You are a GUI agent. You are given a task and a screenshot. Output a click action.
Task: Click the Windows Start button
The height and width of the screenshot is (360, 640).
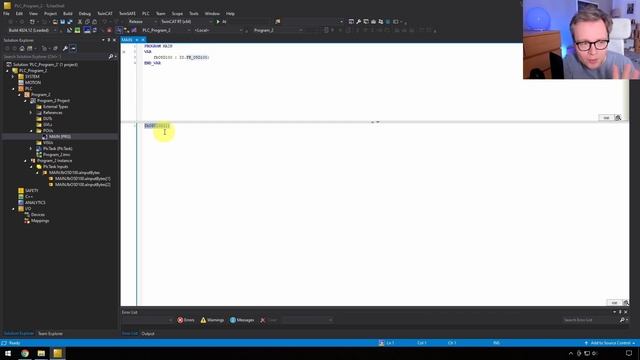8,353
